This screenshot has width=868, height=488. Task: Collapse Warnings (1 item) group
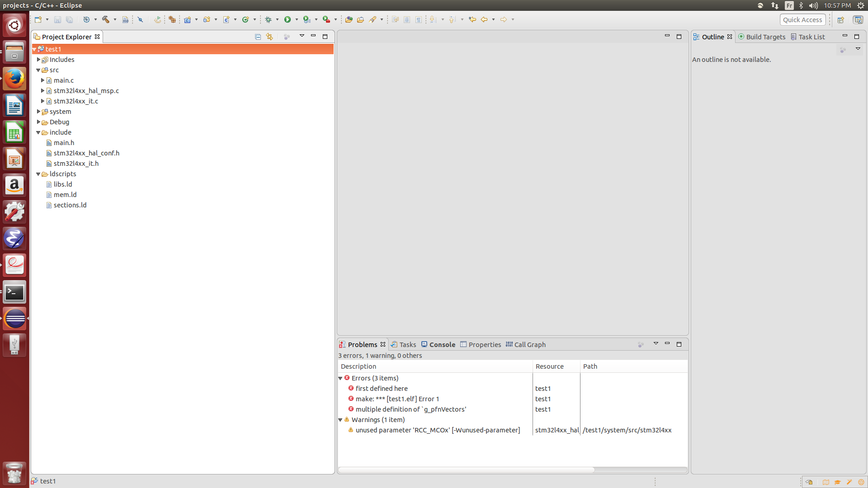[x=340, y=420]
